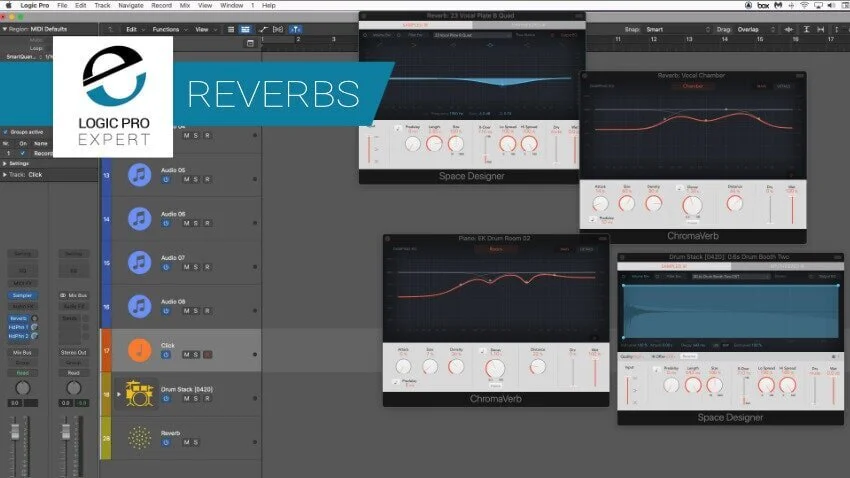Click the left channel strip pan knob
Viewport: 850px width, 478px height.
[23, 388]
